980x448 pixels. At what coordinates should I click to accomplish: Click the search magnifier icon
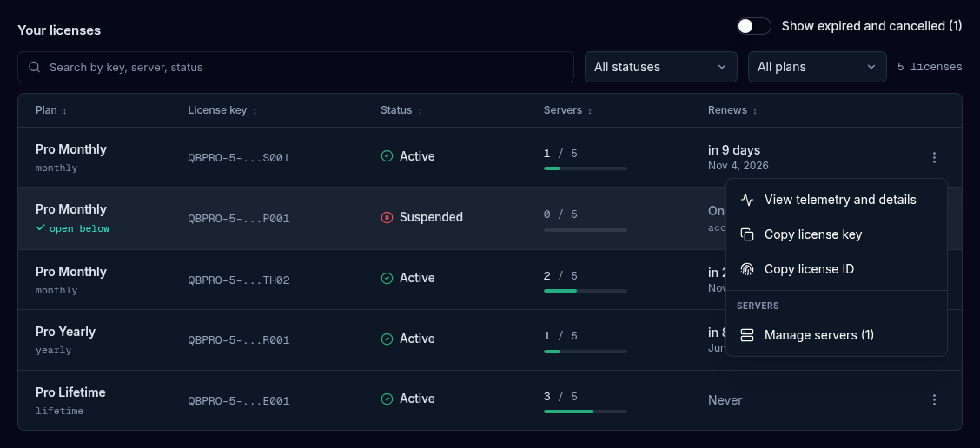35,67
